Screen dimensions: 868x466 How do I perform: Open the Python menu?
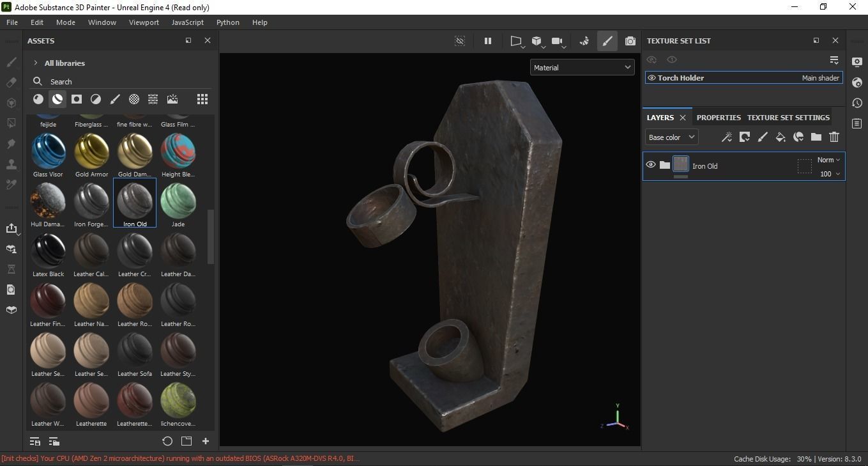[228, 22]
